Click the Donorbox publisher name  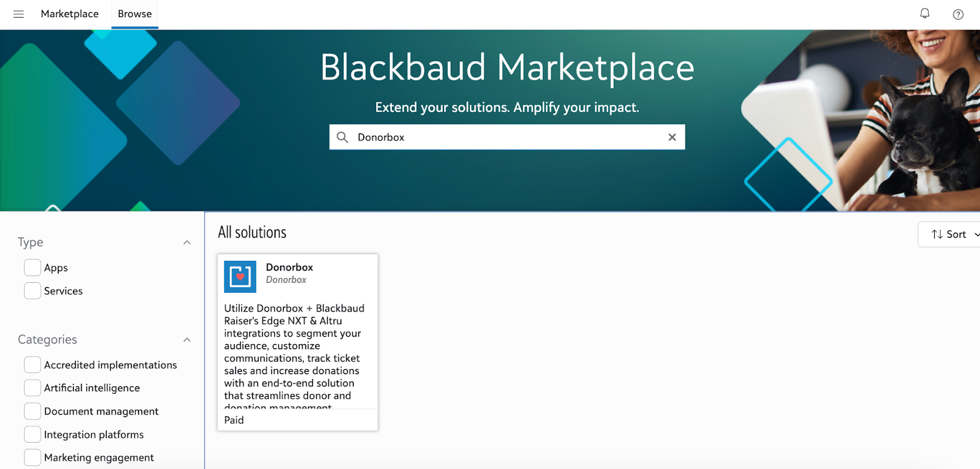[286, 280]
